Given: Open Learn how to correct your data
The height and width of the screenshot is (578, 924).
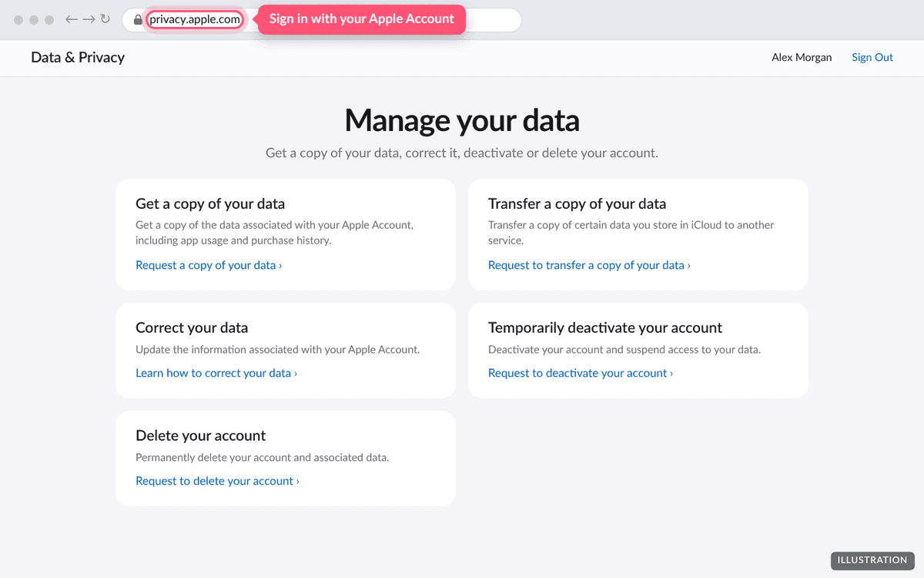Looking at the screenshot, I should [216, 373].
